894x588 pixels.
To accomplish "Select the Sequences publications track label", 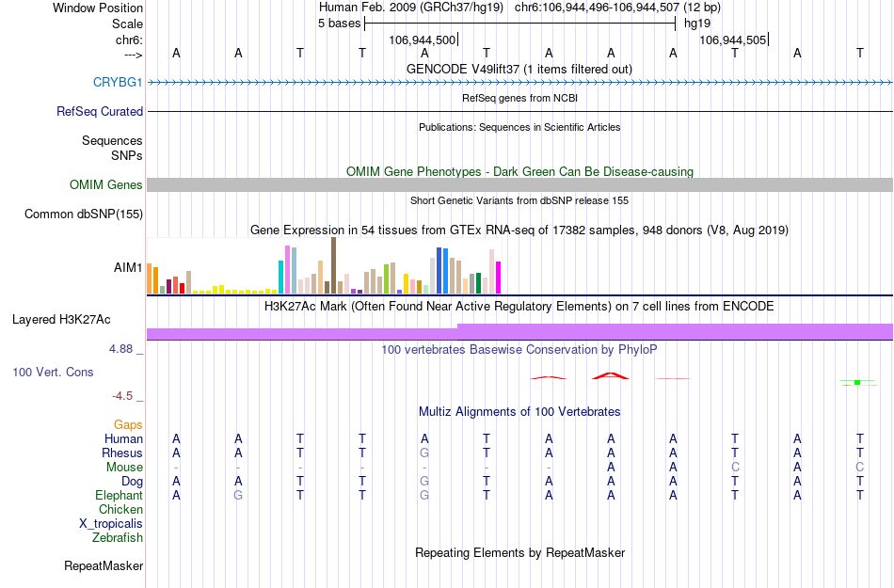I will 112,140.
